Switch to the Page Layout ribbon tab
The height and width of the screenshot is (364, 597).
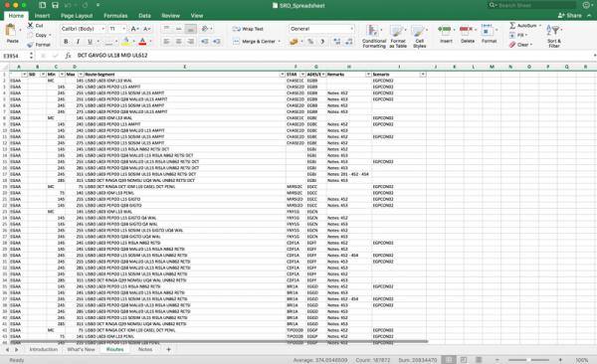click(x=77, y=16)
